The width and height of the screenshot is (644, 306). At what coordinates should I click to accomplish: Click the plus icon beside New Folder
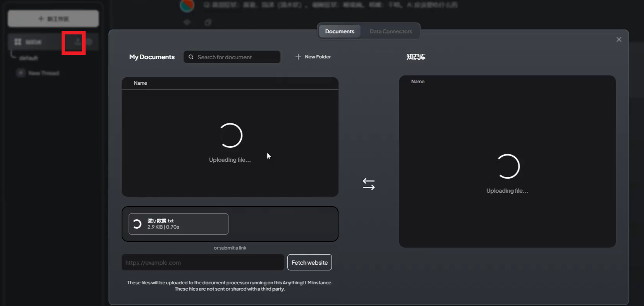pyautogui.click(x=298, y=57)
